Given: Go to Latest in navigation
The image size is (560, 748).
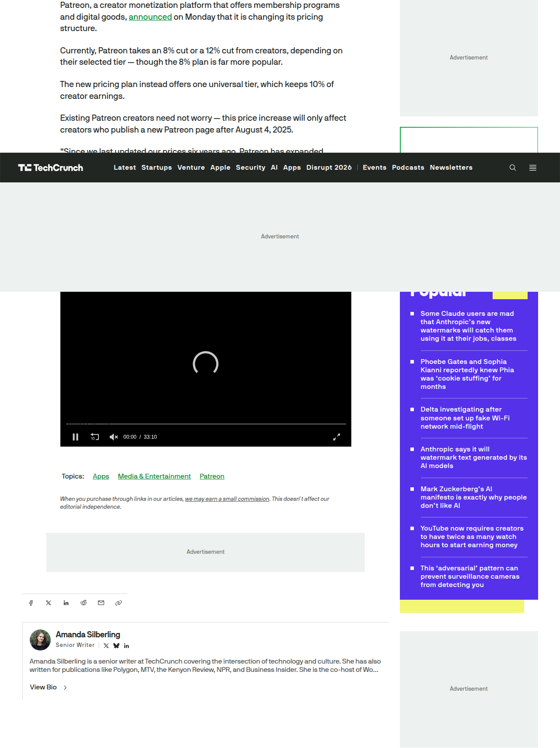Looking at the screenshot, I should click(125, 168).
